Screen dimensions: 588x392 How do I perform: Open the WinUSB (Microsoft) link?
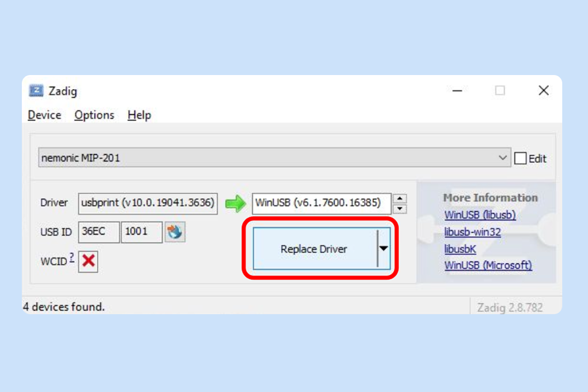[x=488, y=265]
